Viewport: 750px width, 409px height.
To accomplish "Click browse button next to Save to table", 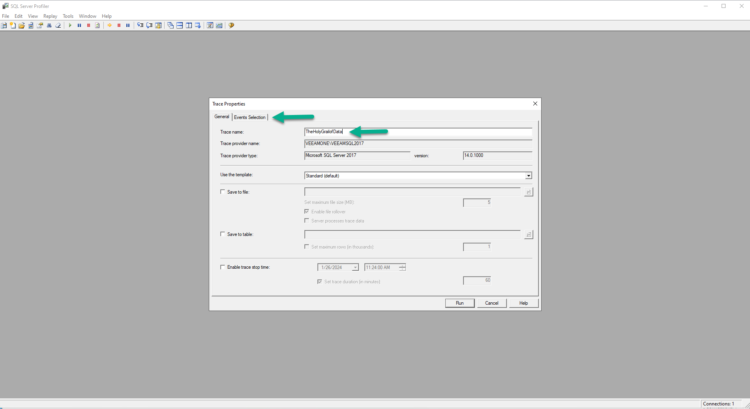I will (528, 234).
